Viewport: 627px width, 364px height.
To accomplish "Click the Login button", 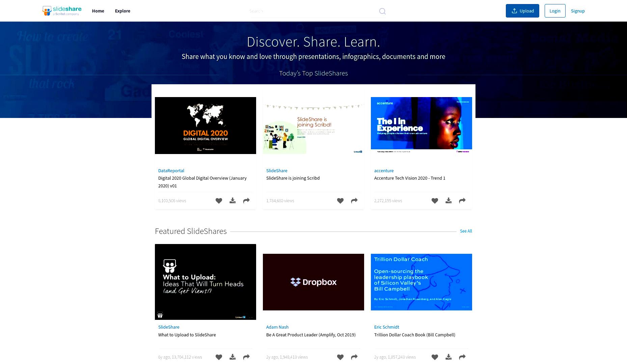I will [555, 11].
